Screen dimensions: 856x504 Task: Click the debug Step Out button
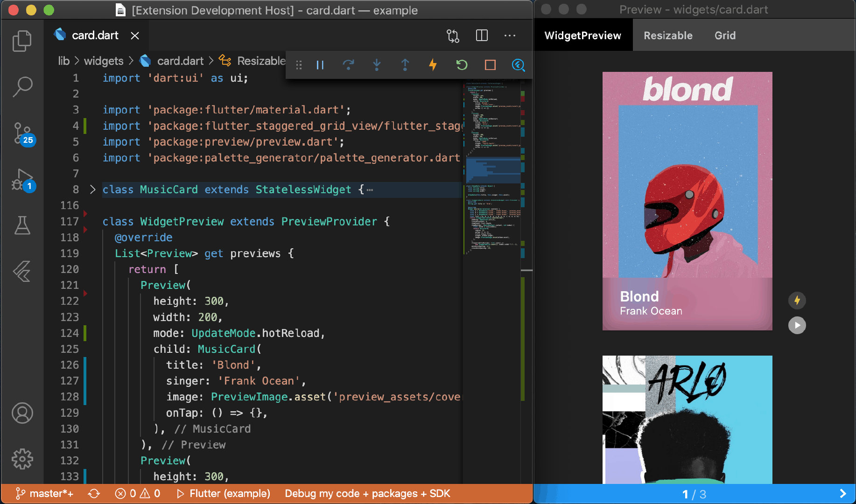[405, 65]
